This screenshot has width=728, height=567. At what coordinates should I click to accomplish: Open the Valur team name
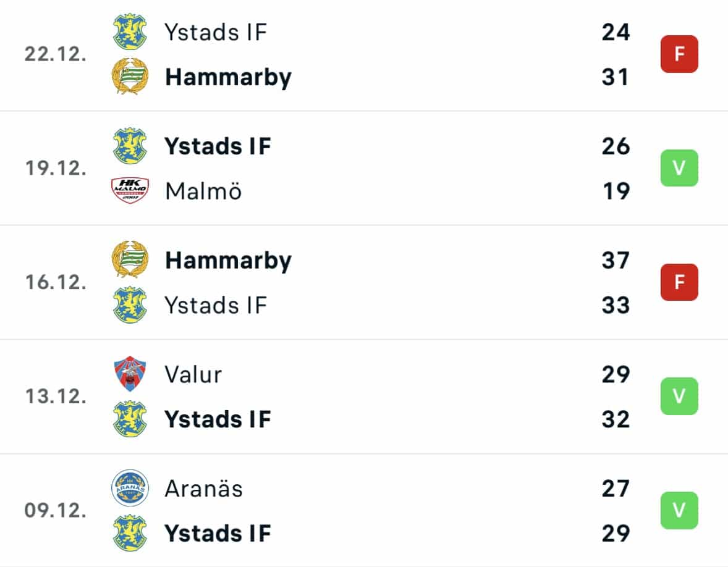[x=193, y=374]
